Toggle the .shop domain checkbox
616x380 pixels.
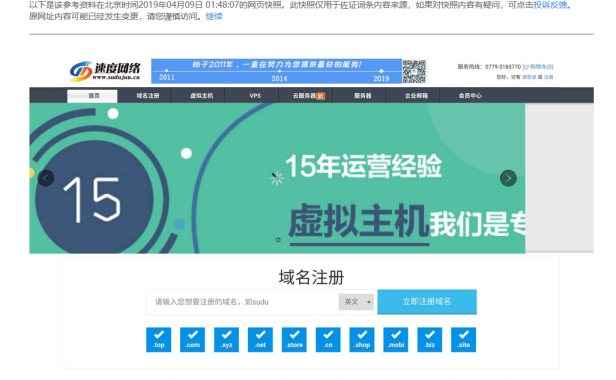pyautogui.click(x=362, y=340)
